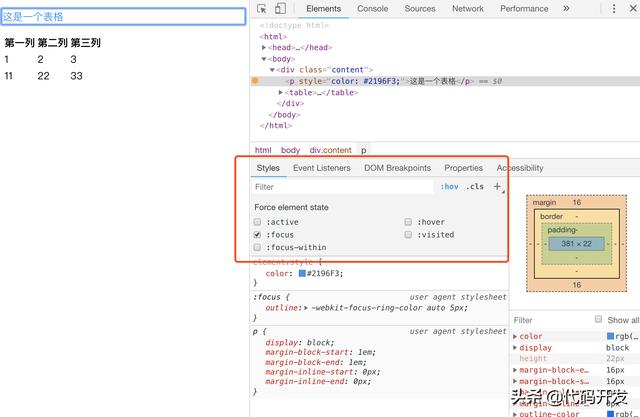Switch to the Console tab
Viewport: 640px width, 417px height.
[372, 9]
